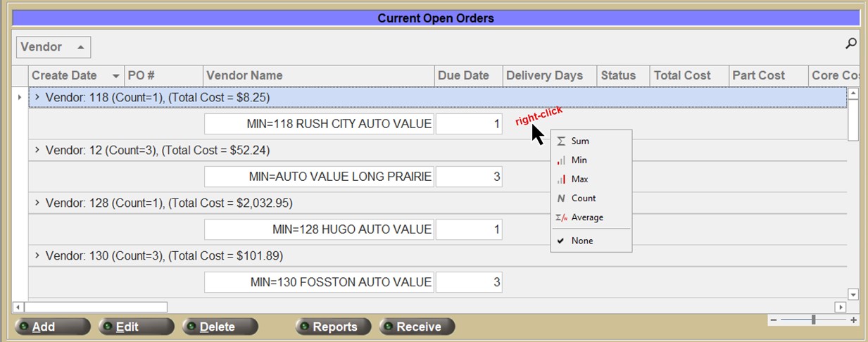868x342 pixels.
Task: Click the Delete button
Action: pyautogui.click(x=220, y=327)
